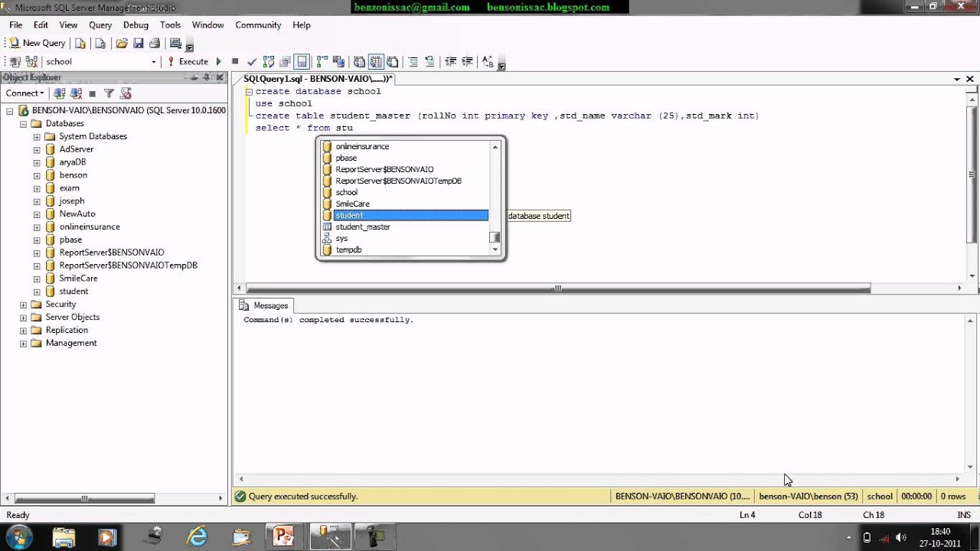The width and height of the screenshot is (980, 551).
Task: Collapse the create database code outline box
Action: pos(249,91)
